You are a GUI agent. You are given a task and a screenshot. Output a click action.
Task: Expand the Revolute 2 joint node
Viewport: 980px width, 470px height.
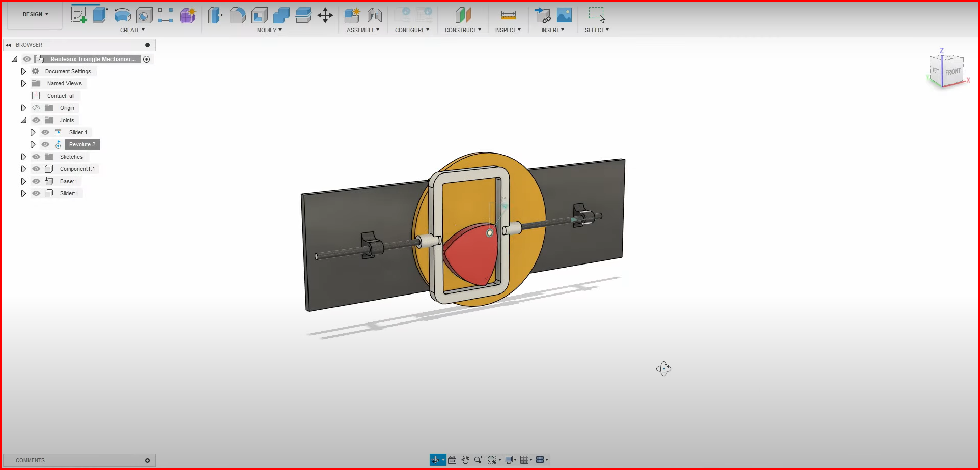click(x=33, y=144)
